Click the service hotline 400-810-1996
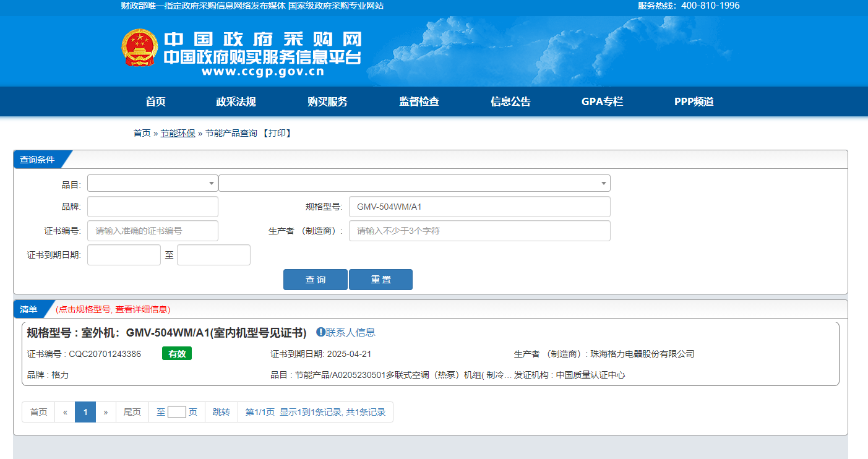Screen dimensions: 868x459 pos(710,6)
